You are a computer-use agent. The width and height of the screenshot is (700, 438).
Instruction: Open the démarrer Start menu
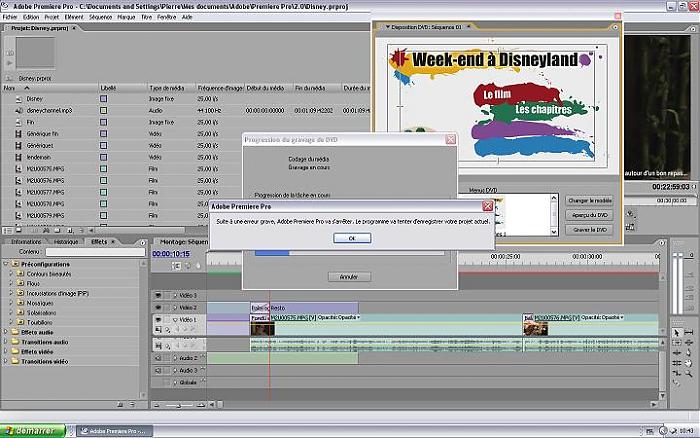click(x=33, y=431)
